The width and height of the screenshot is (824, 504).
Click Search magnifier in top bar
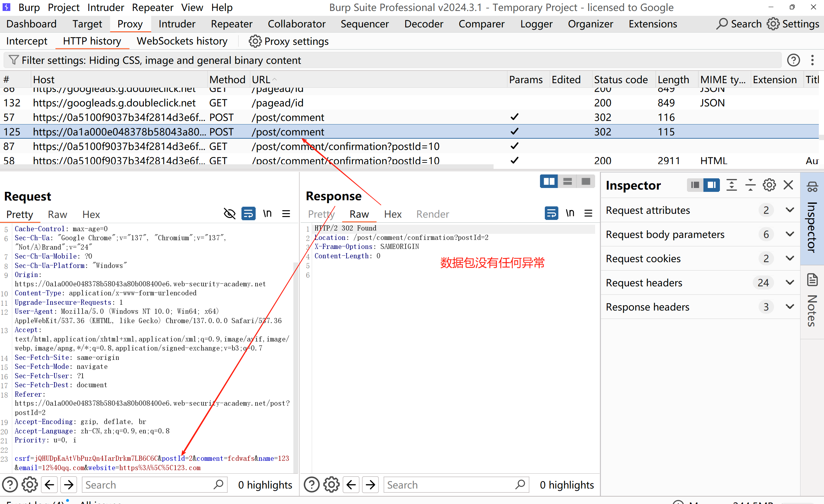click(x=722, y=24)
